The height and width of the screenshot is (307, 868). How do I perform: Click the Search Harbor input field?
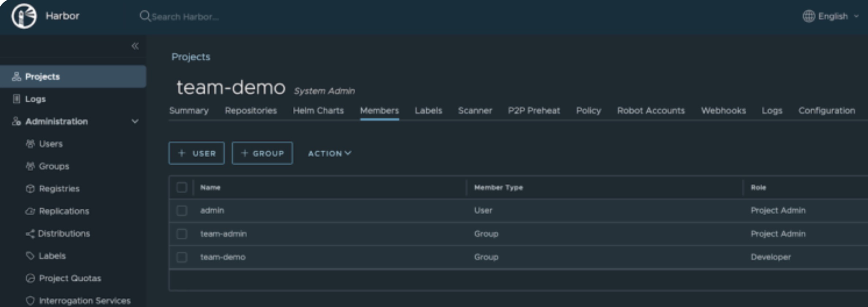coord(185,17)
